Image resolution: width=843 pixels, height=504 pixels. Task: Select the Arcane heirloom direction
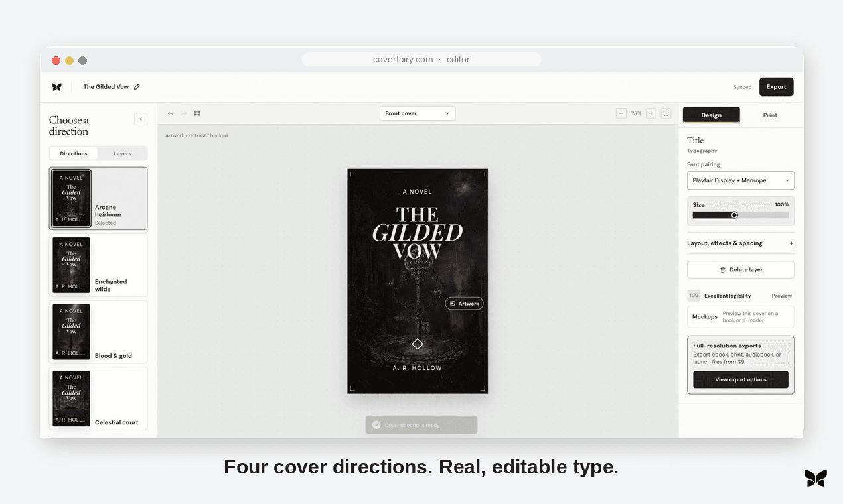click(98, 198)
